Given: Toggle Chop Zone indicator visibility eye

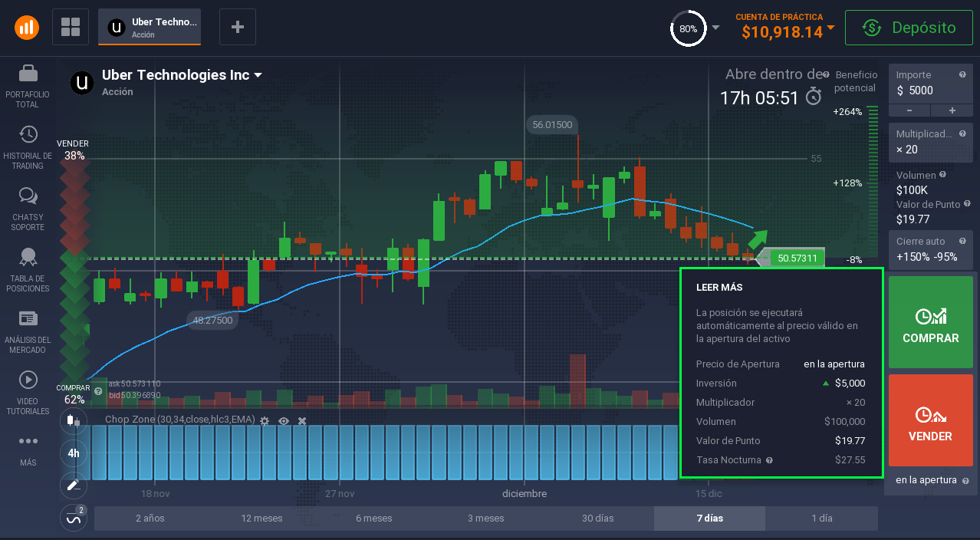Looking at the screenshot, I should (x=284, y=421).
